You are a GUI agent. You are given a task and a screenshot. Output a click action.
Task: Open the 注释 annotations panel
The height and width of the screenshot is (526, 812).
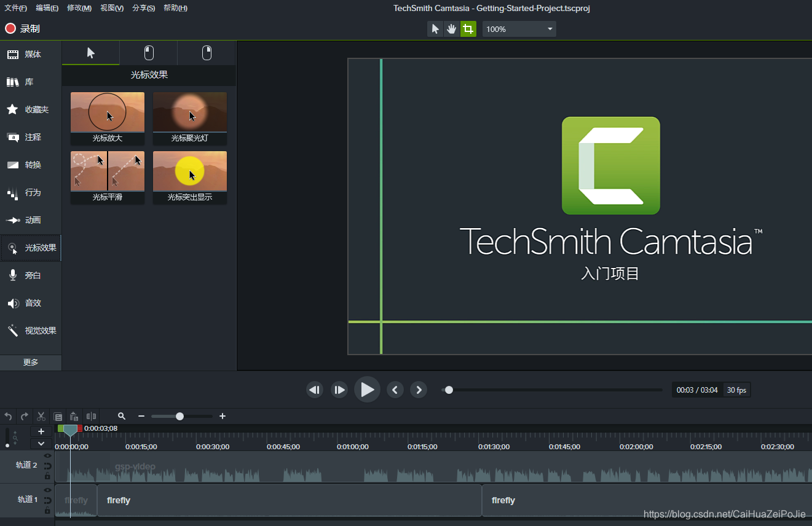(x=31, y=138)
